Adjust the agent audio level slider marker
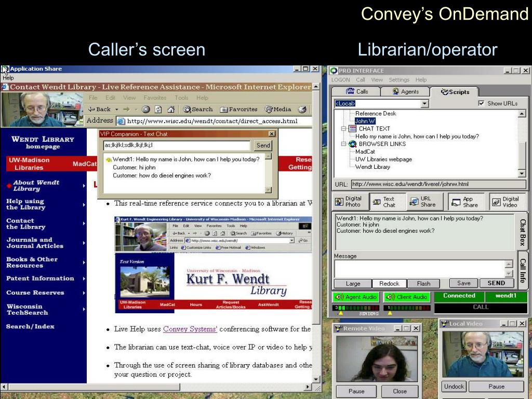Screen dimensions: 532x399 point(341,313)
